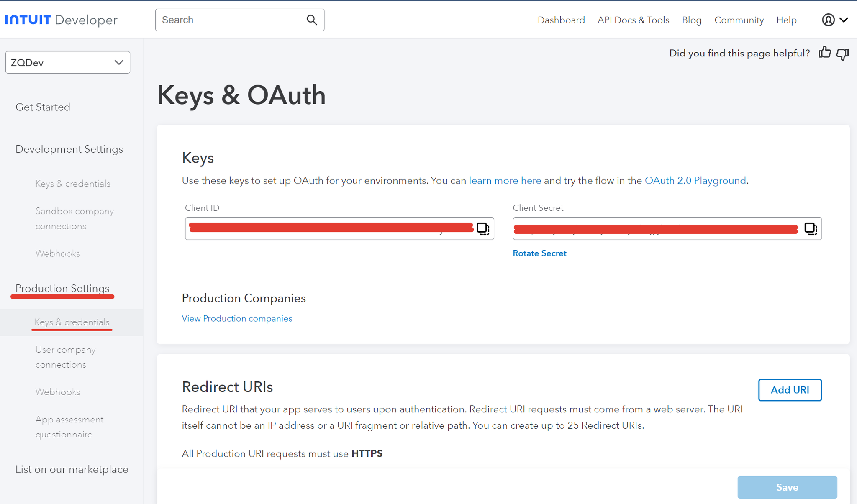Open Development Keys & credentials

(73, 184)
